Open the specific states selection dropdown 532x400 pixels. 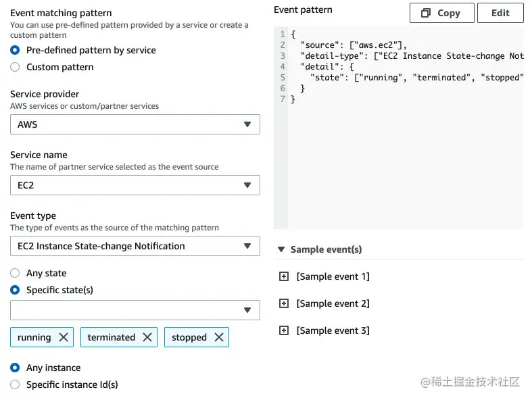click(135, 310)
